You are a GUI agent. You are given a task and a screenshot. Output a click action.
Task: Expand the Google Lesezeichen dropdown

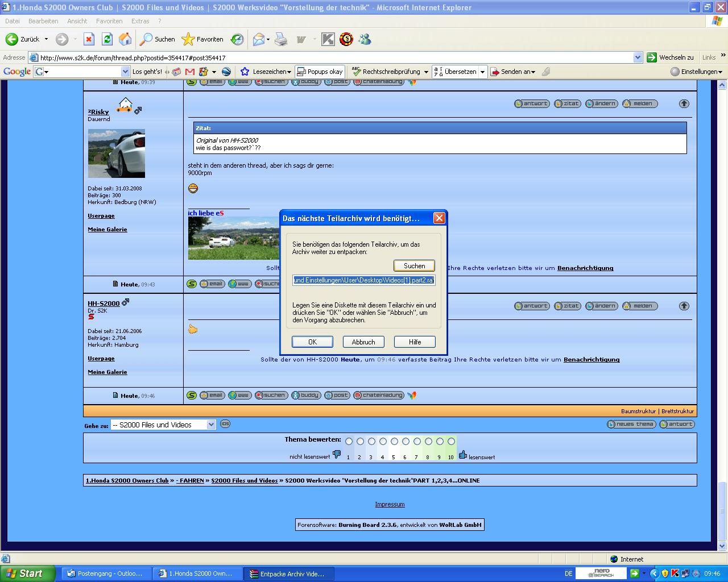[x=289, y=72]
